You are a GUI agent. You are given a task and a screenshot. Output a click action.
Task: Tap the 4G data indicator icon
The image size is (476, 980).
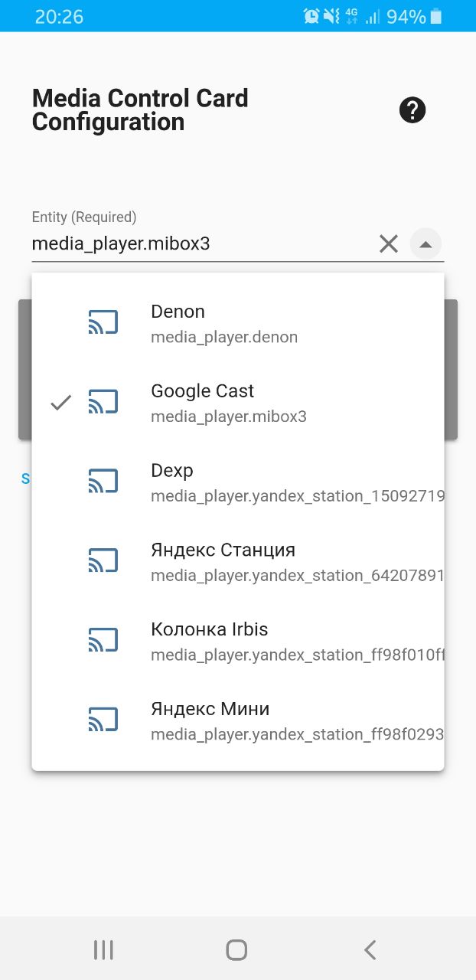pyautogui.click(x=352, y=16)
